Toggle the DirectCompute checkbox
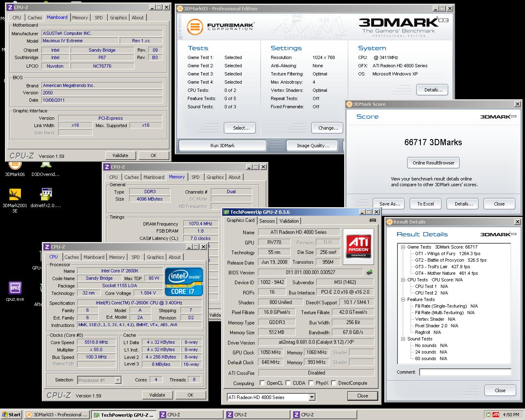525x420 pixels. coord(334,383)
